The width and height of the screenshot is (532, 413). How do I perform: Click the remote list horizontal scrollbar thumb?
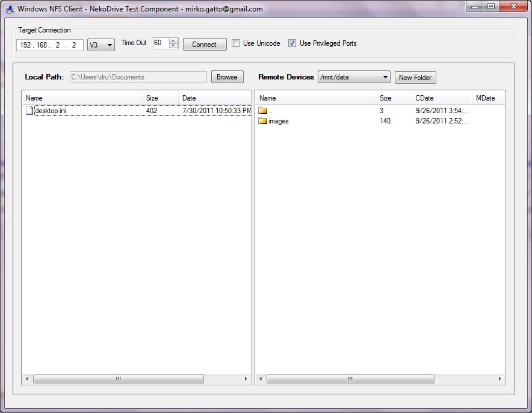[350, 379]
